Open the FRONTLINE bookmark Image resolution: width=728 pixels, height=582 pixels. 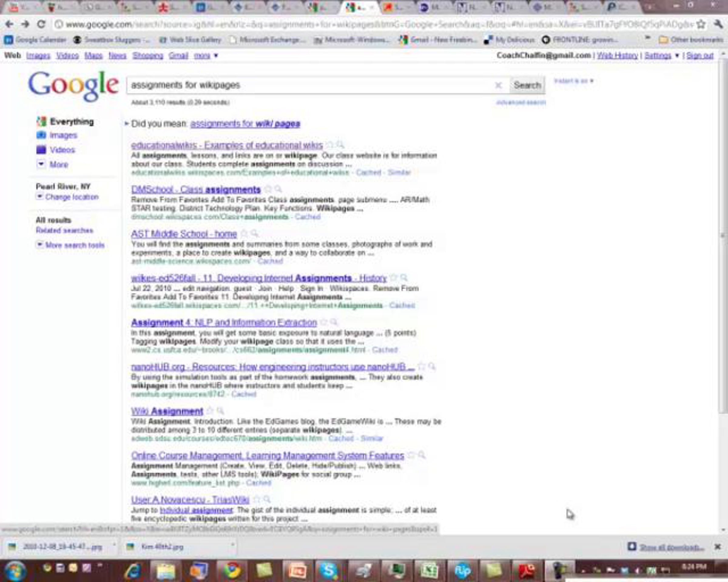[579, 40]
